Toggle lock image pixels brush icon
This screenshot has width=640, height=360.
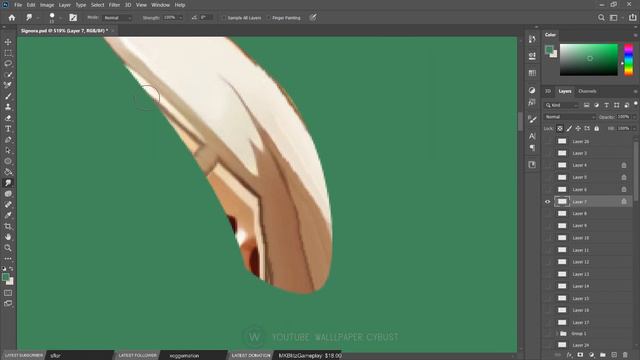pyautogui.click(x=569, y=129)
